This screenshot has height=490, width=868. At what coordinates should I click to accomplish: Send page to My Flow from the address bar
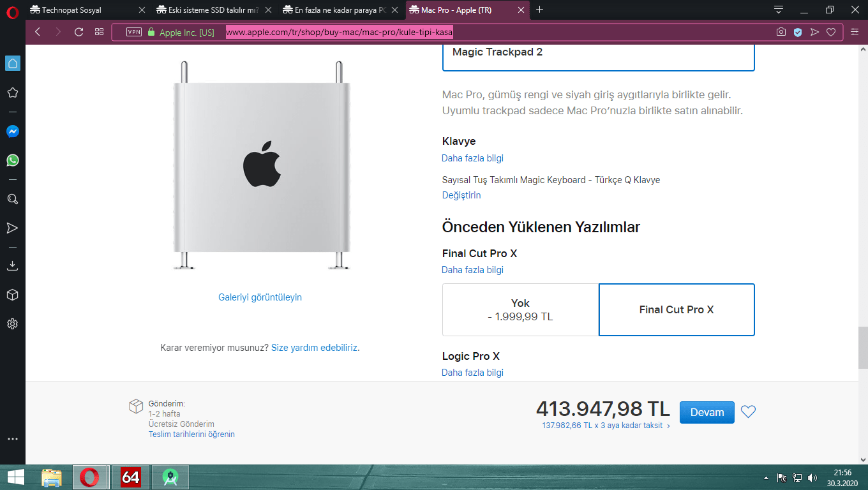click(x=814, y=32)
